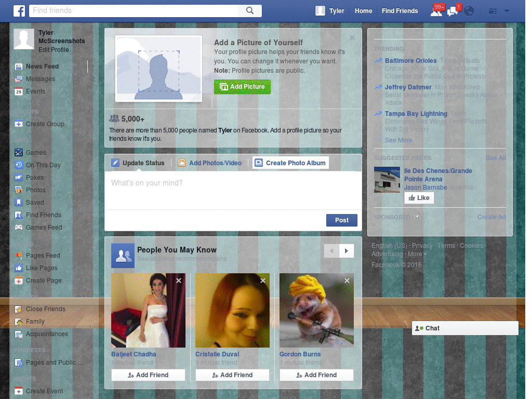Dismiss the Add a Picture card
The image size is (532, 399).
click(x=352, y=38)
